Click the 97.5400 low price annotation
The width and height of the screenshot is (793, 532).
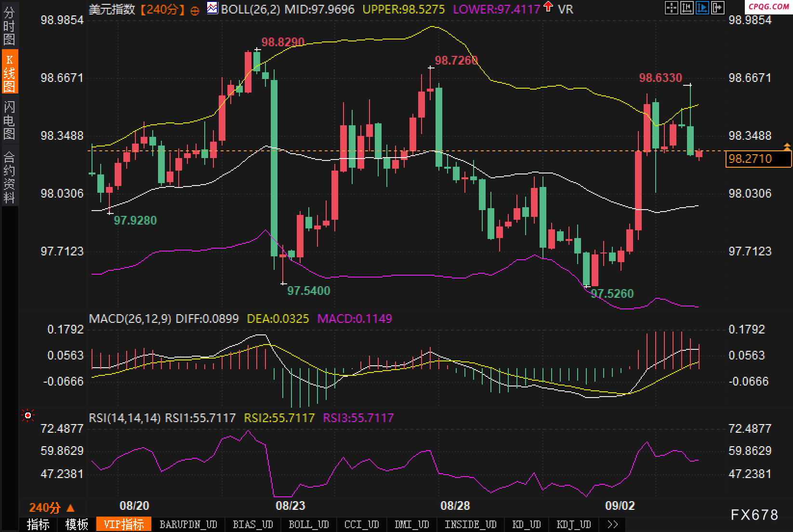click(309, 291)
